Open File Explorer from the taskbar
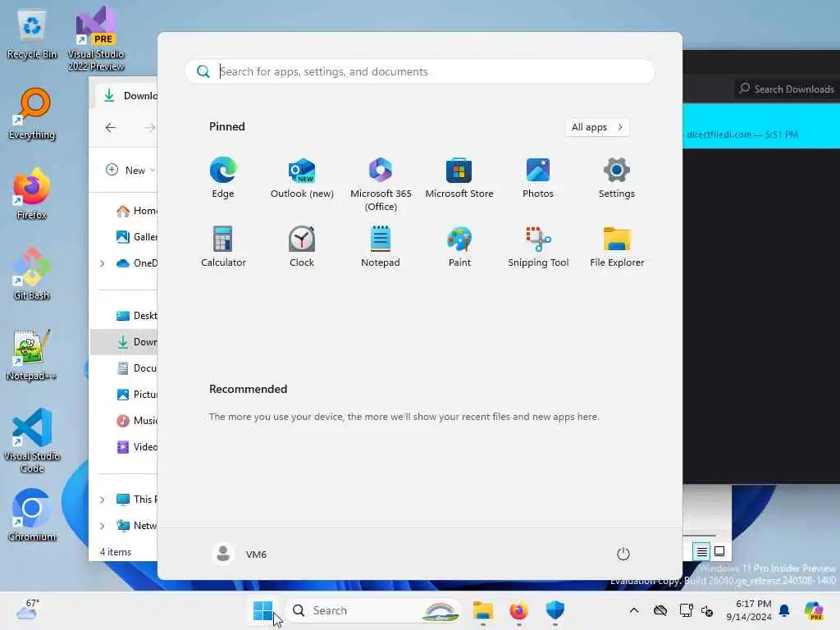The image size is (840, 630). click(482, 610)
